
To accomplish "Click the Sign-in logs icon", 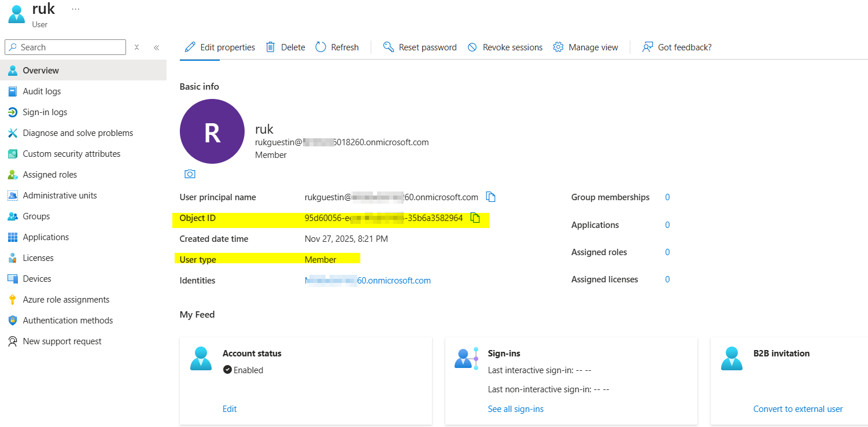I will [x=13, y=112].
